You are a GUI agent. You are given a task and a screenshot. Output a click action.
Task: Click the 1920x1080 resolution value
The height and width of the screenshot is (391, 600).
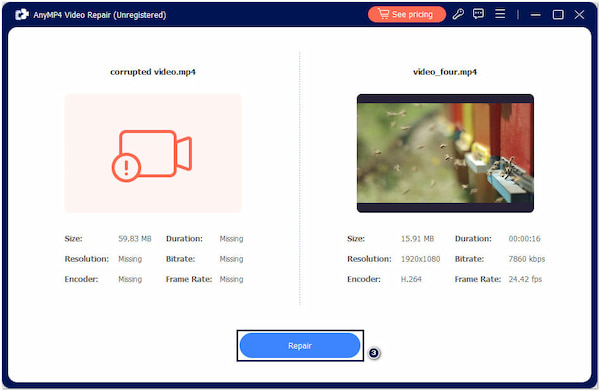(x=421, y=259)
